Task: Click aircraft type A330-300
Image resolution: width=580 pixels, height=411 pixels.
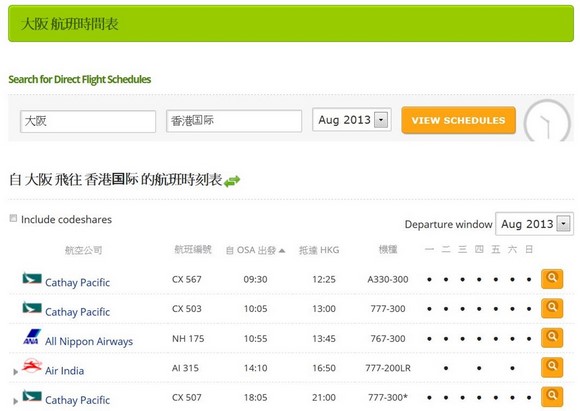Action: [x=388, y=279]
